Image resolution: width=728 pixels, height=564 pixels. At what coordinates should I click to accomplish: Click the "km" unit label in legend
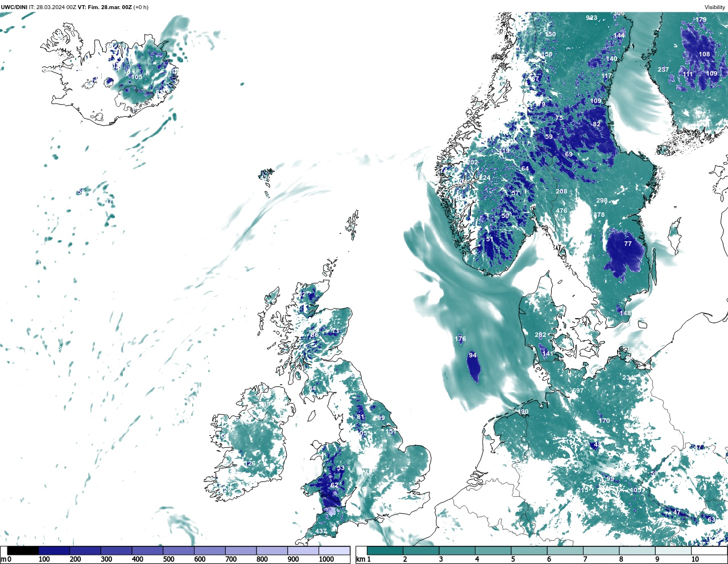coord(360,559)
